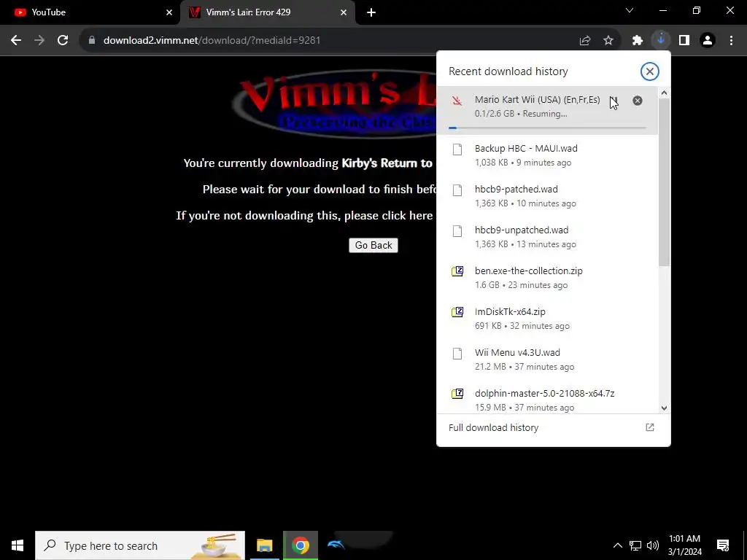Open Wii Menu v4.3U.wad download
Viewport: 747px width, 560px height.
547,359
